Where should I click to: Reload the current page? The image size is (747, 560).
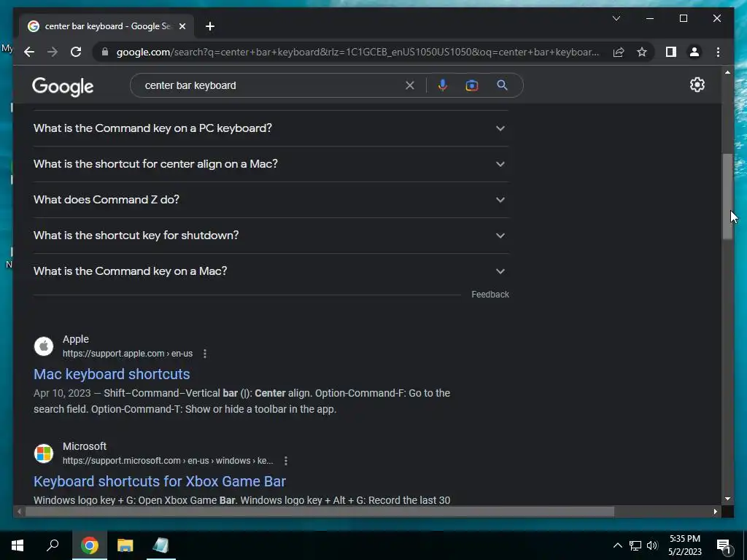(76, 52)
